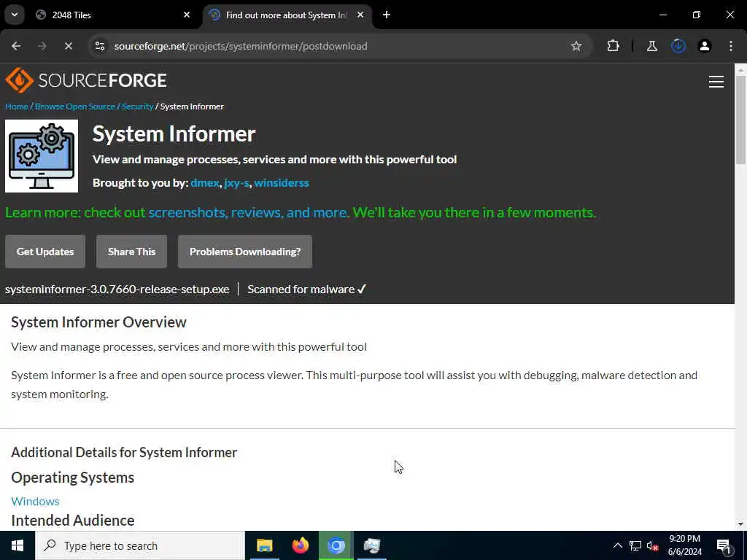The height and width of the screenshot is (560, 747).
Task: Follow the screenshots, reviews, and more link
Action: (248, 212)
